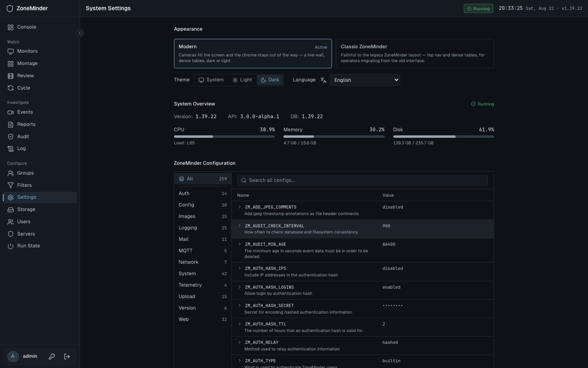588x368 pixels.
Task: Open the System config category
Action: coord(203,274)
